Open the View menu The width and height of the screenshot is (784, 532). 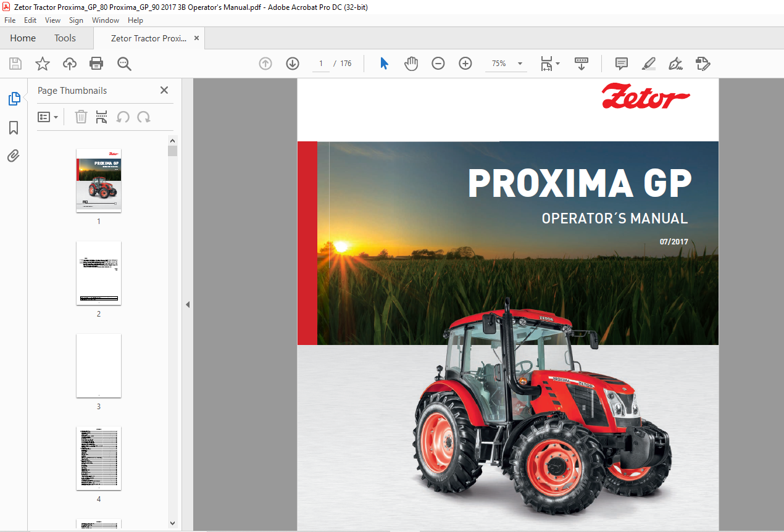coord(53,20)
